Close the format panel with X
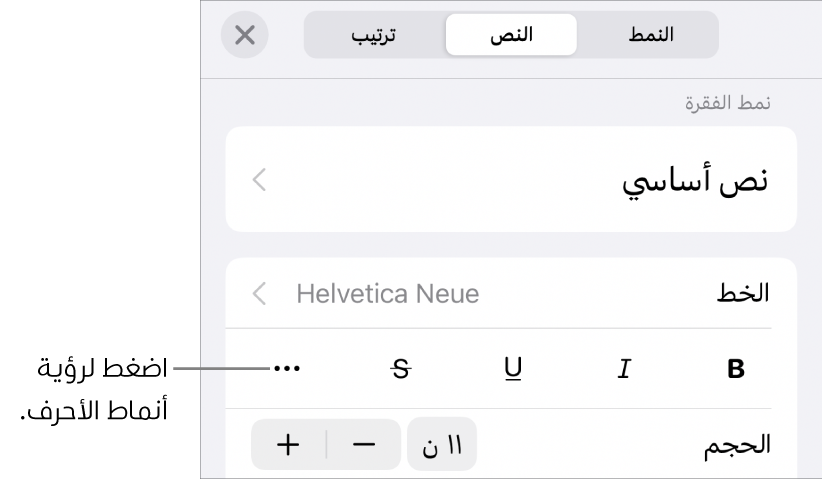 (244, 35)
